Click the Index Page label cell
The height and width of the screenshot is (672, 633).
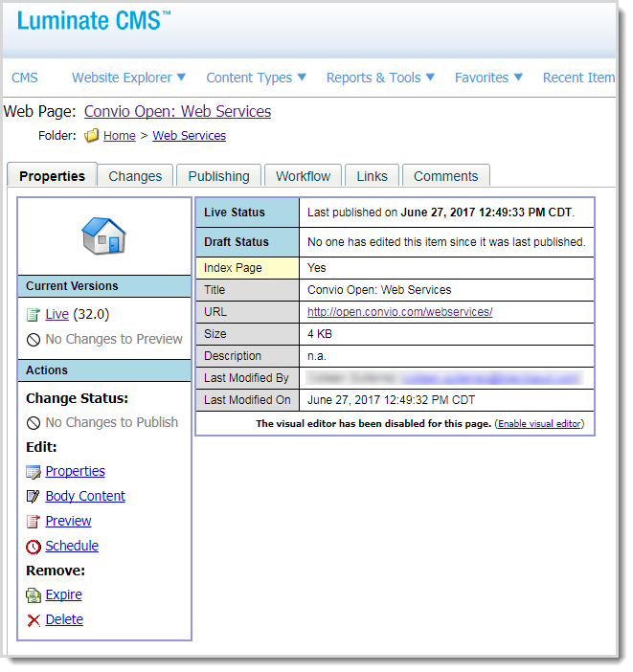tap(247, 268)
